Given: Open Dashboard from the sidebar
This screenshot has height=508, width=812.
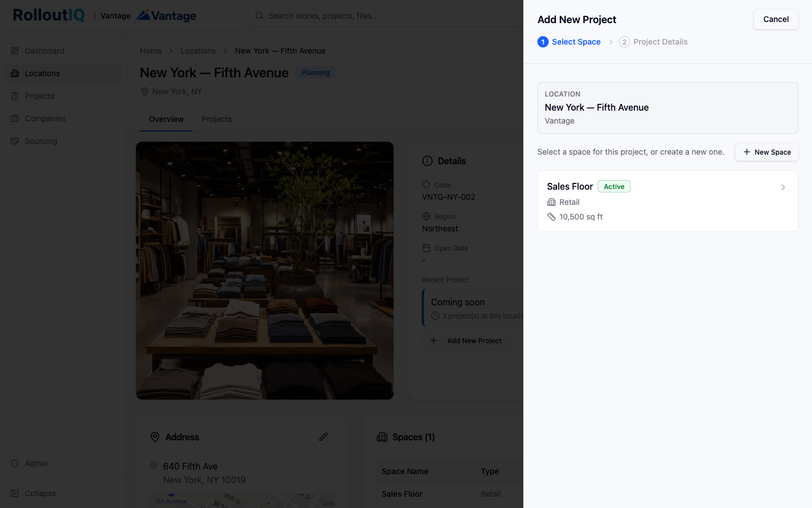Looking at the screenshot, I should (x=63, y=51).
